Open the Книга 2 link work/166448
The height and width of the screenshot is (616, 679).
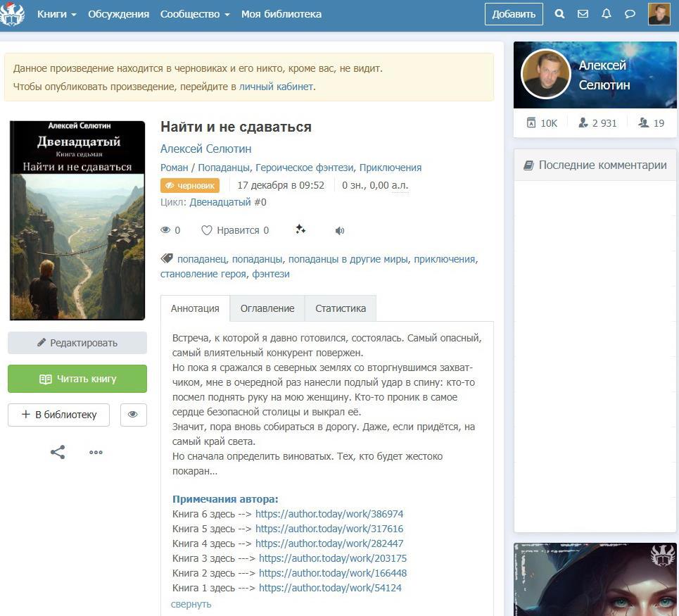tap(333, 572)
